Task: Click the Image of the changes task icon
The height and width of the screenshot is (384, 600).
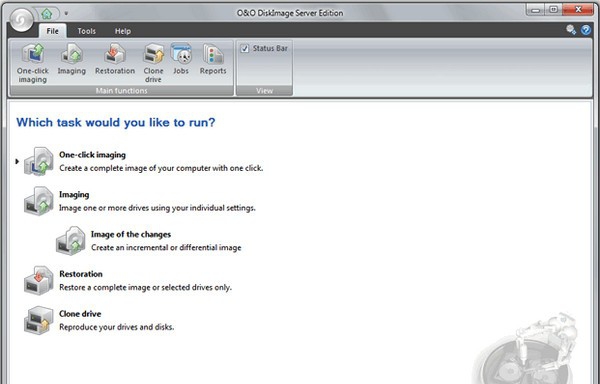Action: [x=70, y=241]
